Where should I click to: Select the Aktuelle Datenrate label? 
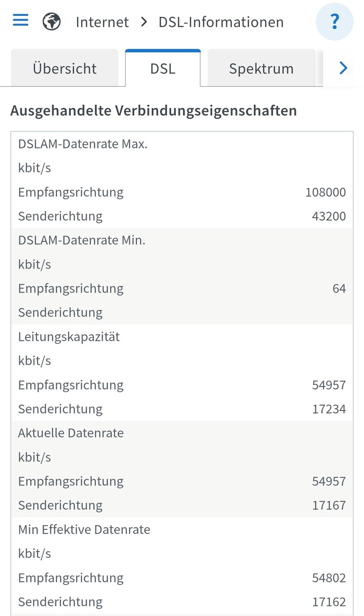(x=71, y=433)
